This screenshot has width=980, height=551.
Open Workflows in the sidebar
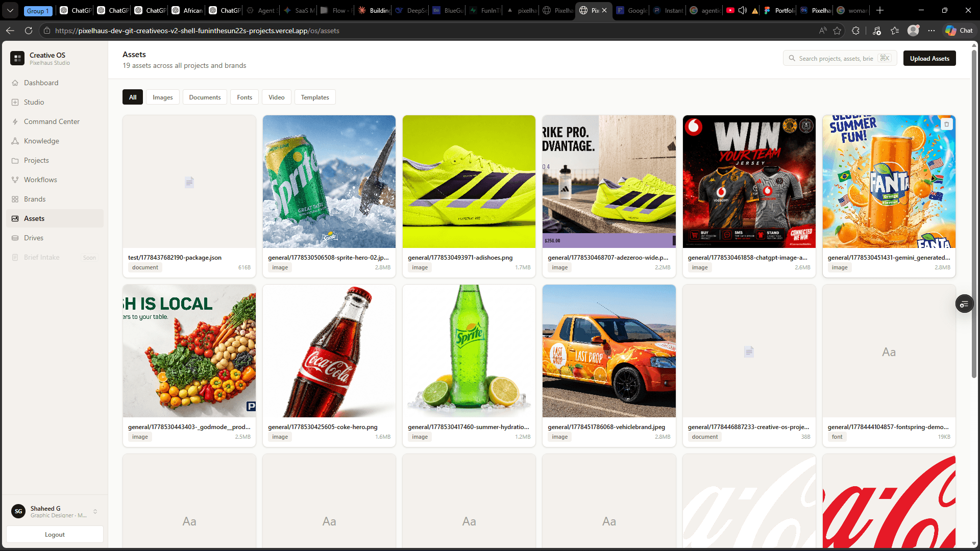click(x=55, y=180)
